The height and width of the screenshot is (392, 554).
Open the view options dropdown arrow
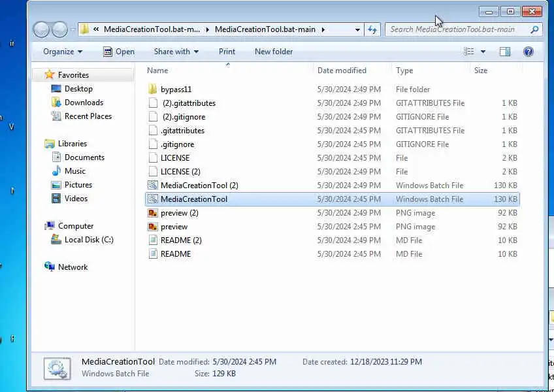point(483,52)
